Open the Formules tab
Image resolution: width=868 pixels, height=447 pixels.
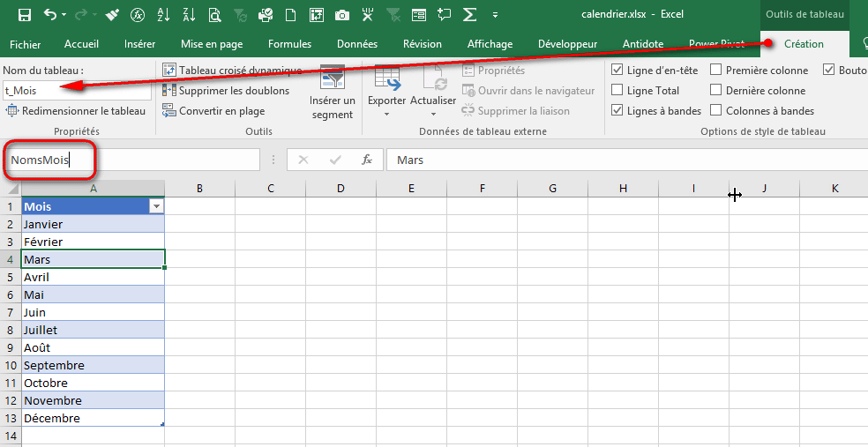pos(289,44)
